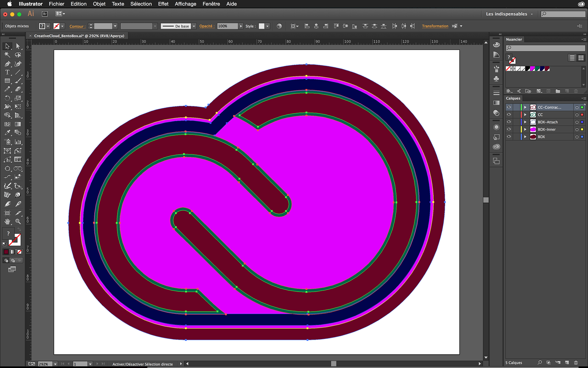The image size is (588, 368).
Task: Open the Les indispensables workspace dropdown
Action: click(x=509, y=14)
